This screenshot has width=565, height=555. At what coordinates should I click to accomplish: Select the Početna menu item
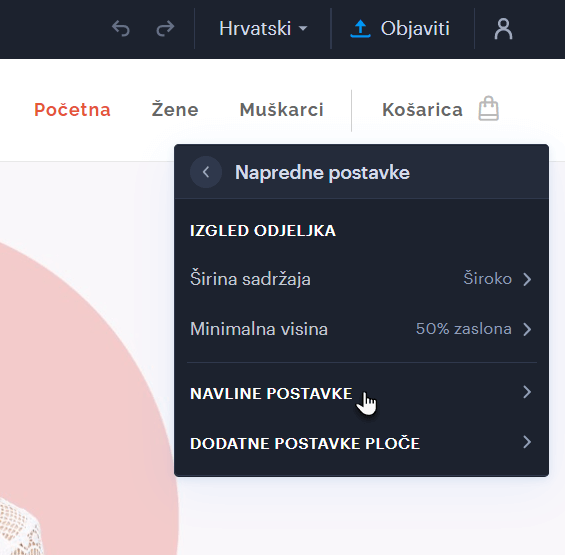72,110
